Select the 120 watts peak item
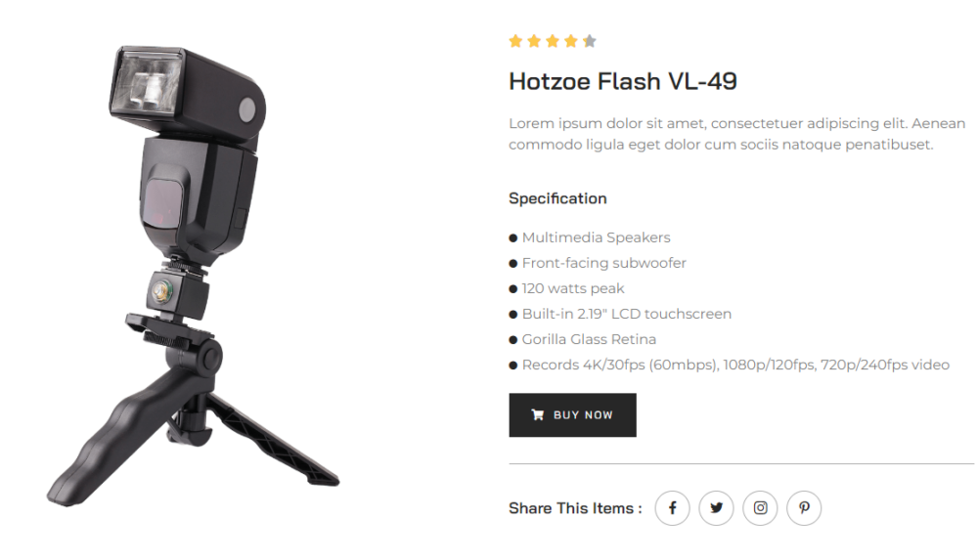Screen dimensions: 978x560 click(x=572, y=288)
